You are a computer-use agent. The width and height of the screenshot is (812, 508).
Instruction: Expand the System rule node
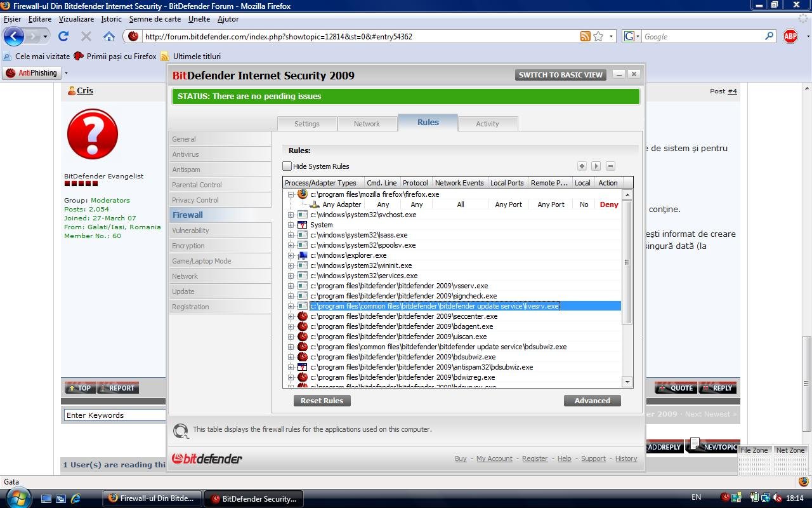click(x=291, y=225)
